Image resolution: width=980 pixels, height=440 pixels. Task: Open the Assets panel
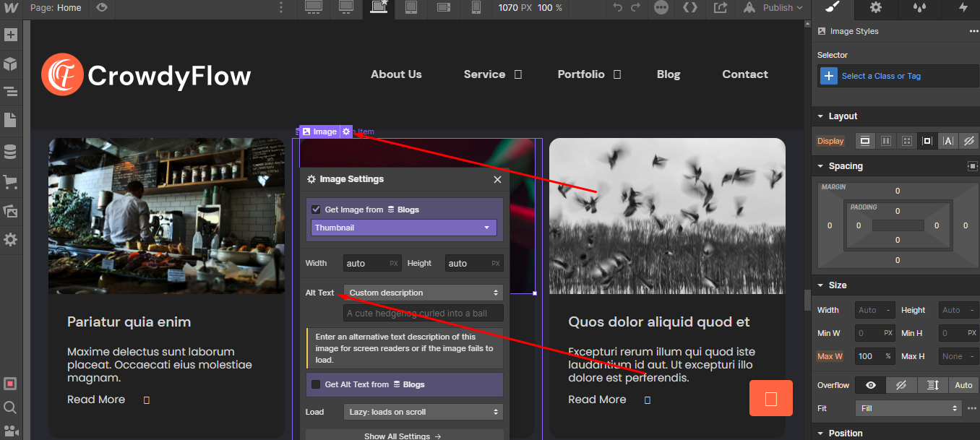pyautogui.click(x=10, y=211)
